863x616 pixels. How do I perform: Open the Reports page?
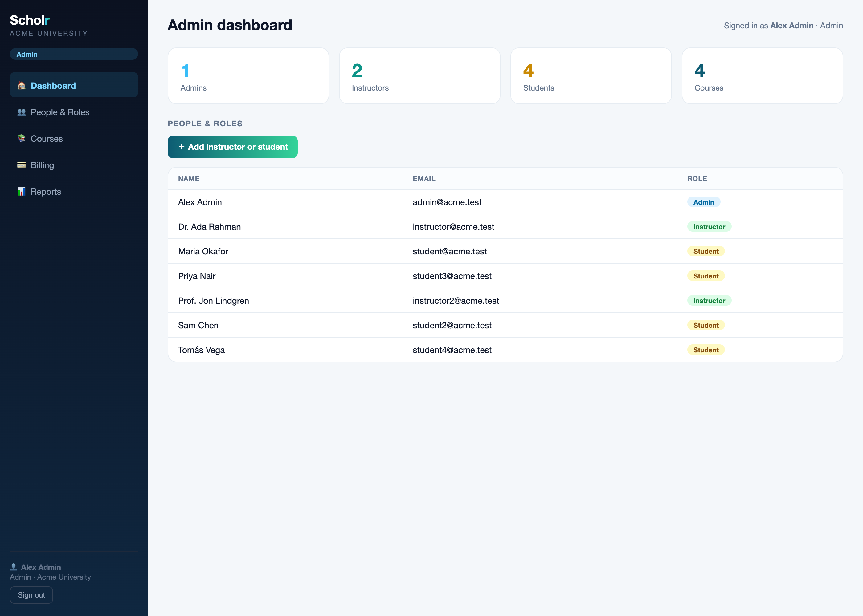click(74, 192)
